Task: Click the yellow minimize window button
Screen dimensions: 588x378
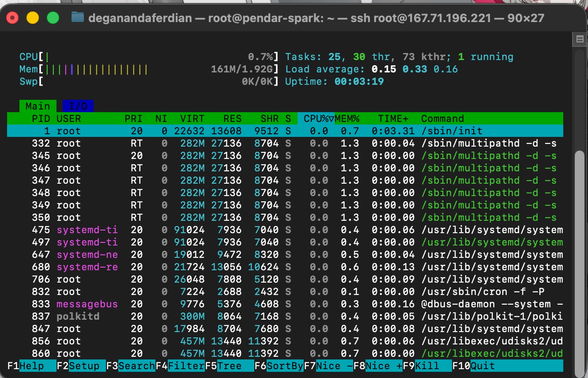Action: click(33, 18)
